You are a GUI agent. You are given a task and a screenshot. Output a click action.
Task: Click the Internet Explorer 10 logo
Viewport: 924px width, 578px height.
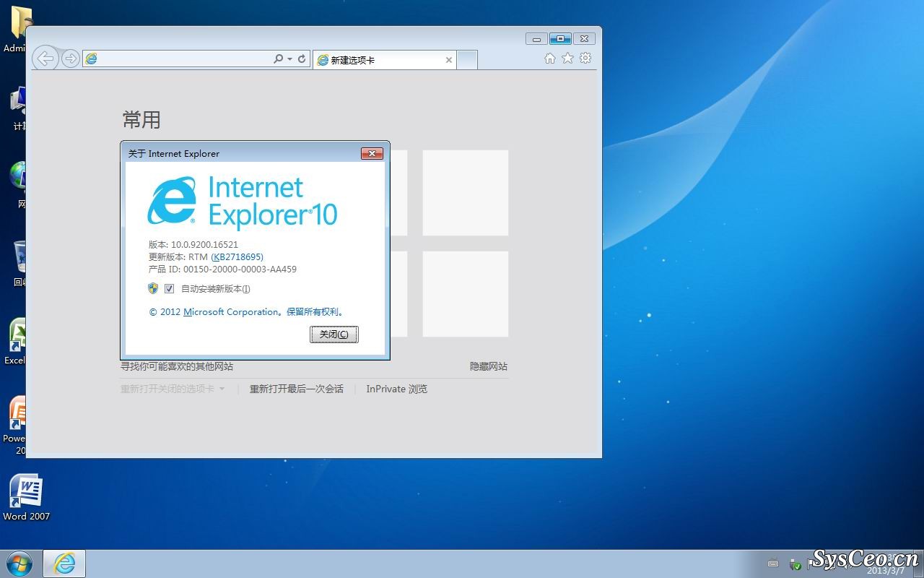(243, 203)
